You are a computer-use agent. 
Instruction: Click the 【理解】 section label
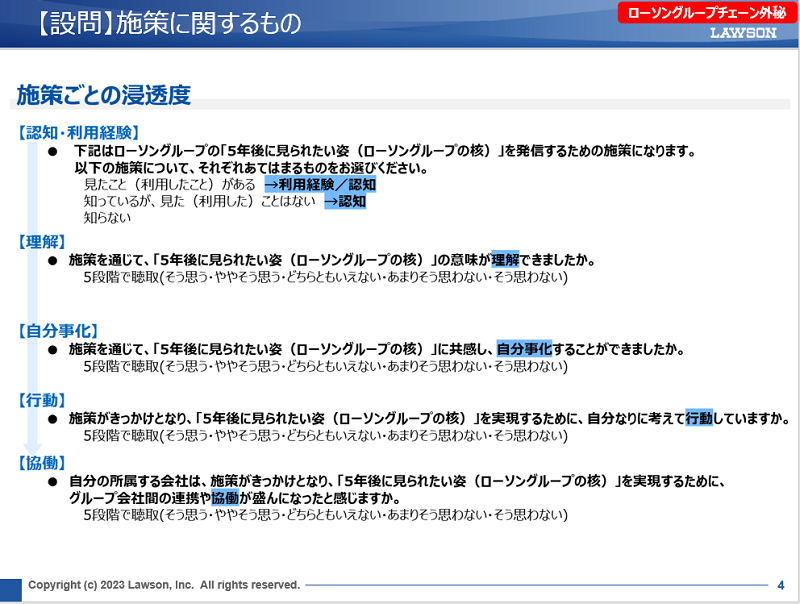pyautogui.click(x=41, y=242)
